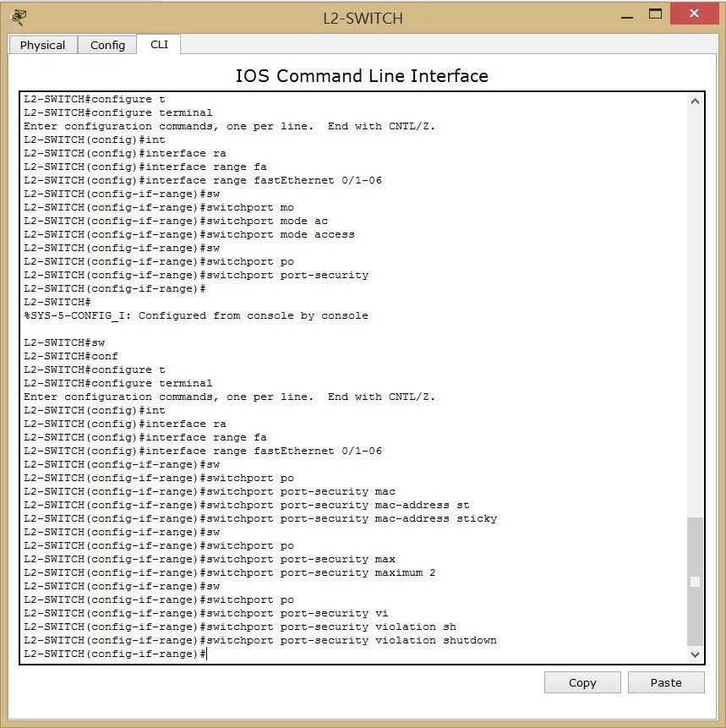Click the 'L2-SWITCH#conf' line
The width and height of the screenshot is (726, 728).
(71, 356)
